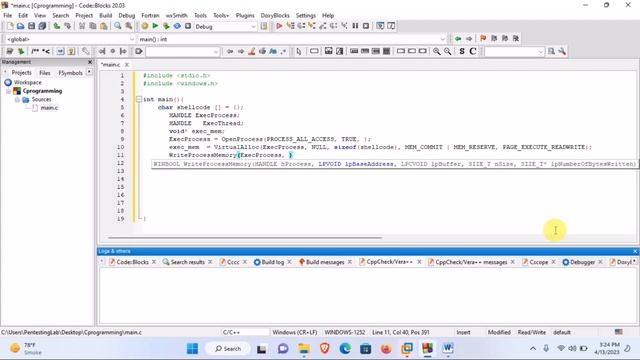Click the Open file toolbar icon
Screen dimensions: 640x360
20,26
